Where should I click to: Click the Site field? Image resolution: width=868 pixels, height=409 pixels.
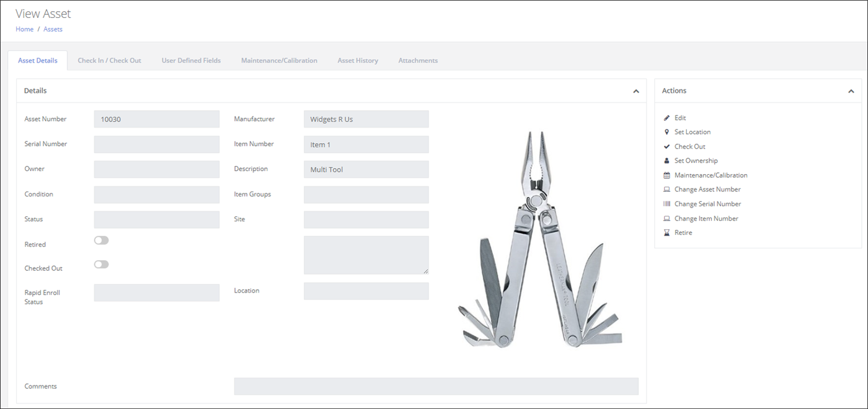pos(366,219)
